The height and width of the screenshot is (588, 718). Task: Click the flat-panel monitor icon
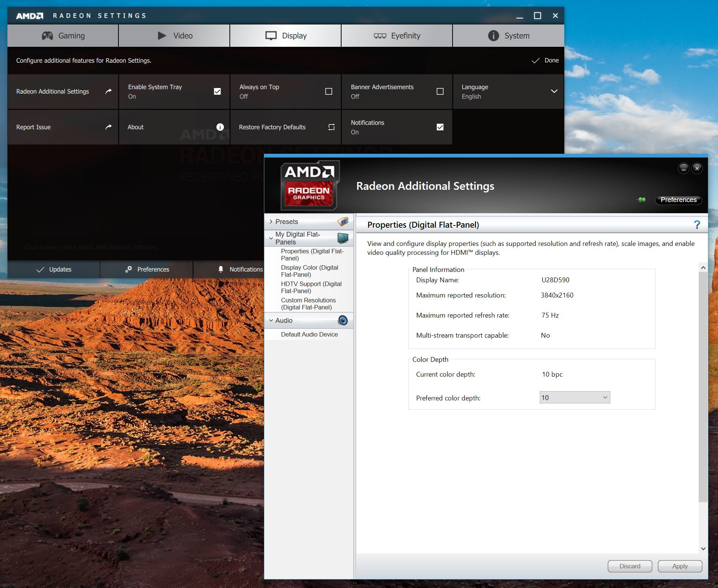coord(343,238)
